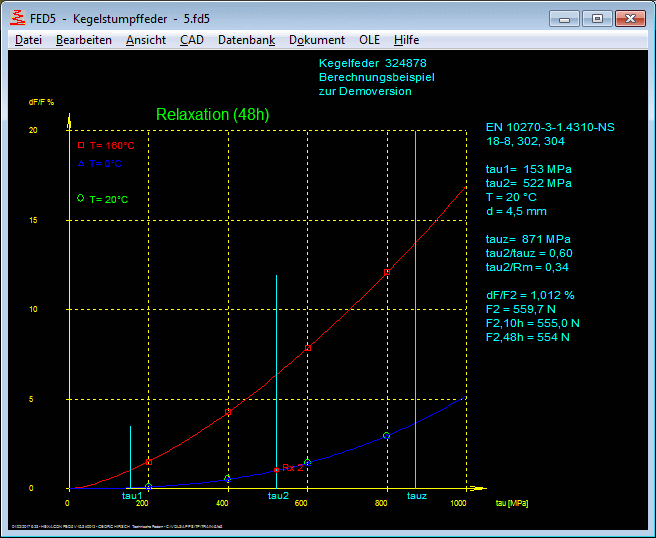Viewport: 656px width, 538px height.
Task: Click red square data point at 800 MPa
Action: 387,272
